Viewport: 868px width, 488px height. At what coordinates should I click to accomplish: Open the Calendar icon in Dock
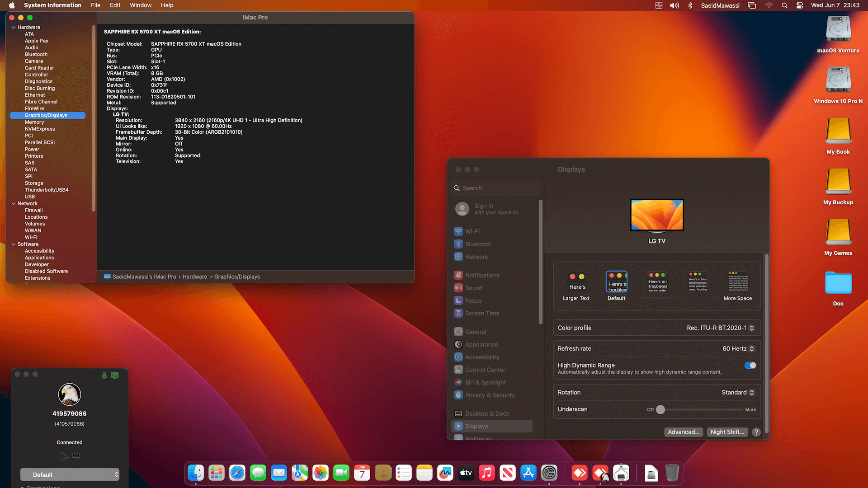(362, 473)
